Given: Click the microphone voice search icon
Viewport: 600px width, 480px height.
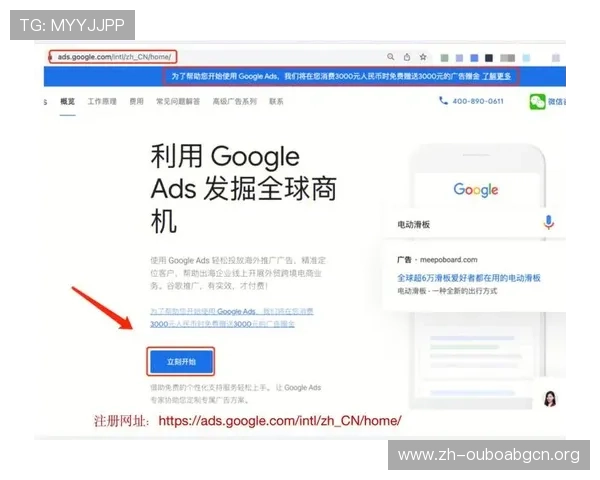Looking at the screenshot, I should click(x=548, y=222).
